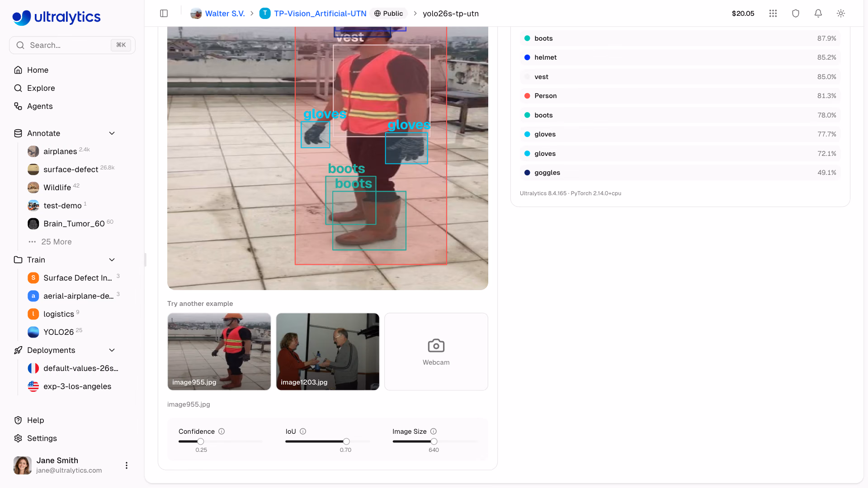
Task: Open Walter S.V. breadcrumb link
Action: (x=225, y=14)
